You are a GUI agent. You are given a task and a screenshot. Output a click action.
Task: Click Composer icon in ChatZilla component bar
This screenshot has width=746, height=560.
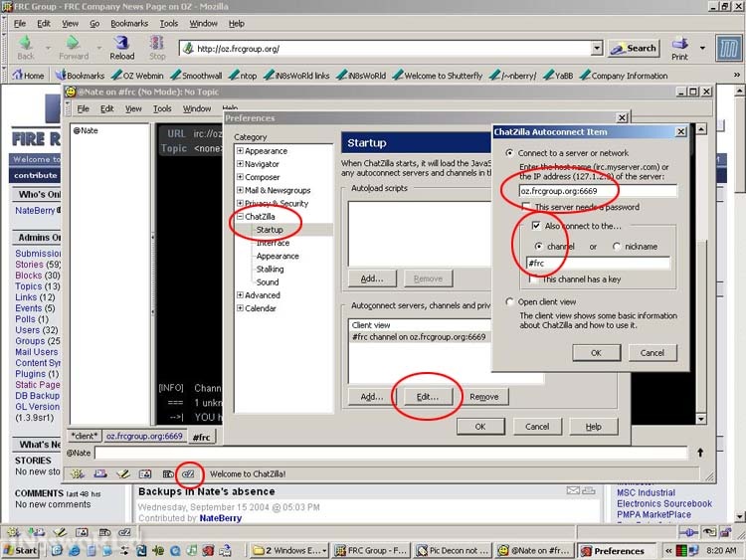click(x=122, y=473)
